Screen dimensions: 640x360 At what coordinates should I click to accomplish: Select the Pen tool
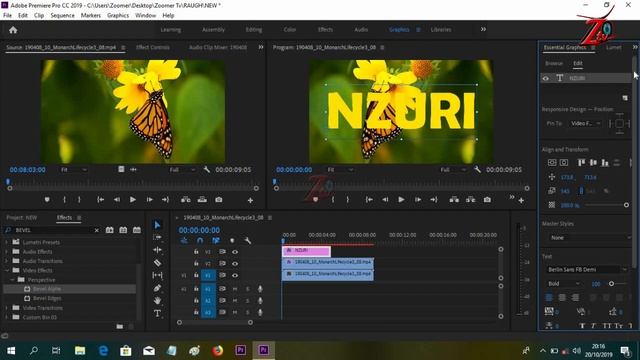tap(157, 288)
